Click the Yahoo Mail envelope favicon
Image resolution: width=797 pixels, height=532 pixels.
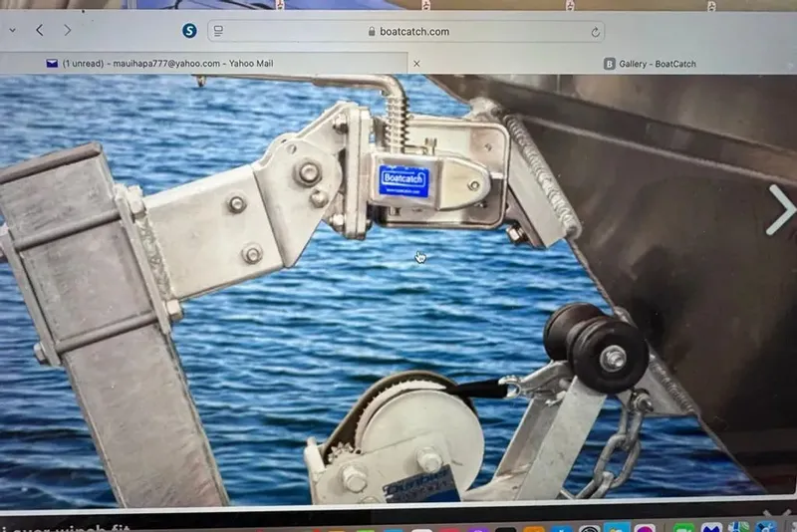[52, 64]
